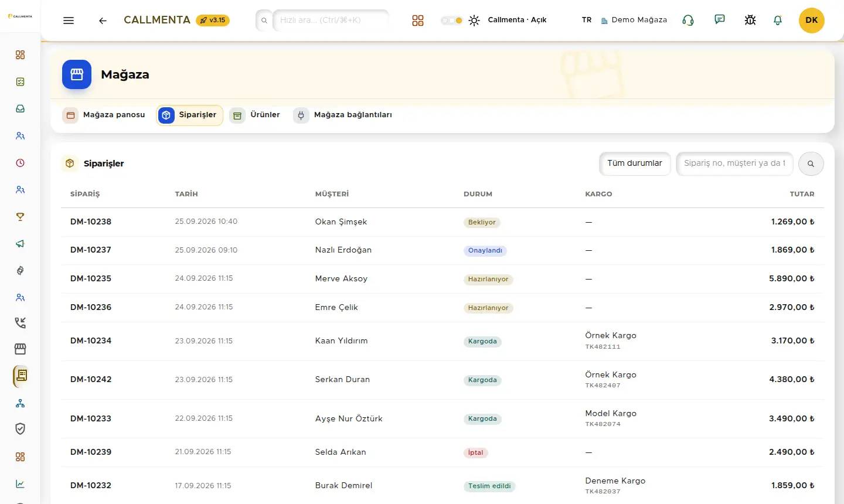844x504 pixels.
Task: Open the incoming call phone icon in sidebar
Action: (21, 323)
